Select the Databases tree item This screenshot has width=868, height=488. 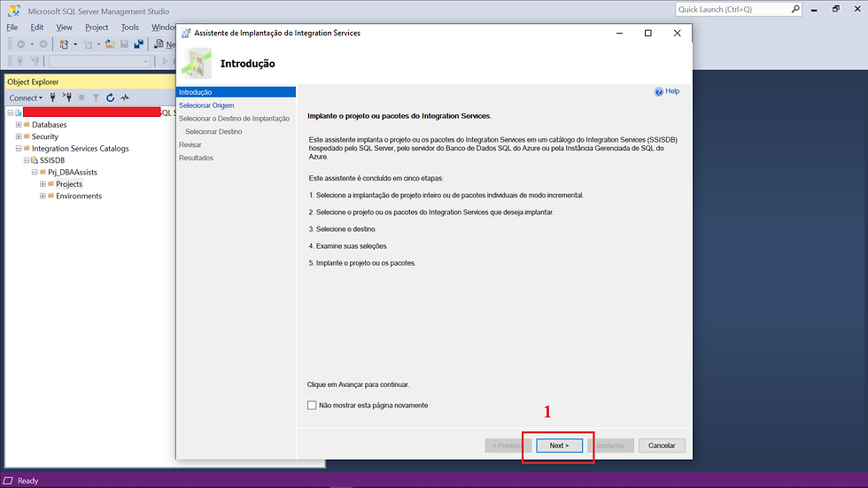pyautogui.click(x=50, y=125)
